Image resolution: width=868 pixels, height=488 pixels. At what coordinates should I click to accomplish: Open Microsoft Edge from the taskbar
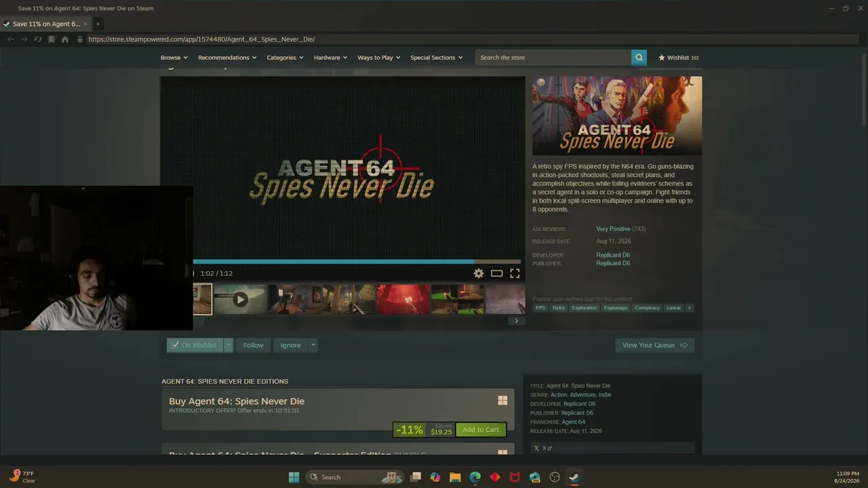pos(475,477)
